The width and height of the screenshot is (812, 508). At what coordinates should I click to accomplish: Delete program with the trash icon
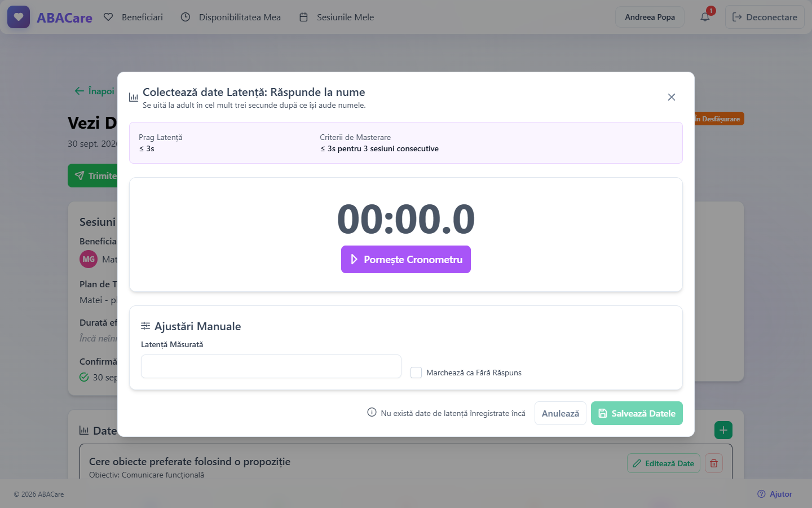tap(714, 463)
